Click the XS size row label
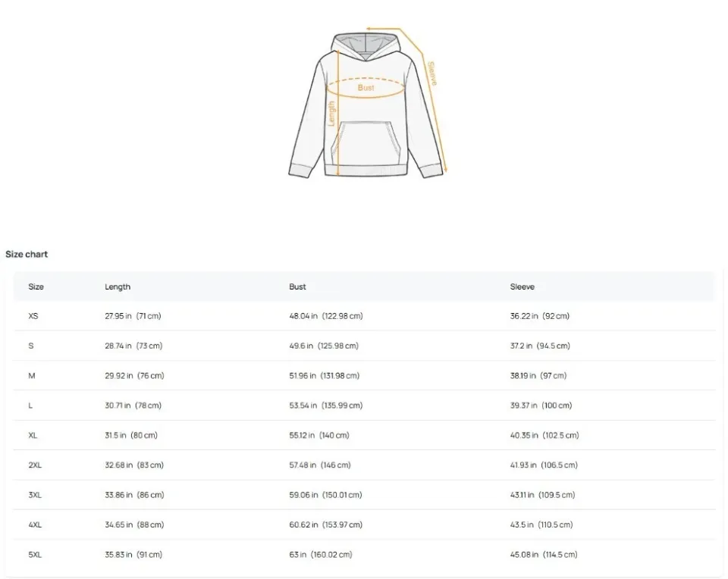Viewport: 728px width, 579px height. pos(33,316)
